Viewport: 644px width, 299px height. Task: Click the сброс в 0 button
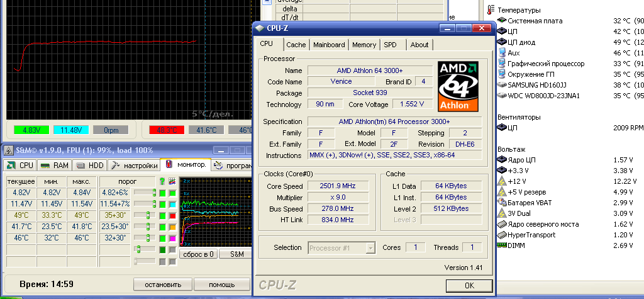pos(198,254)
